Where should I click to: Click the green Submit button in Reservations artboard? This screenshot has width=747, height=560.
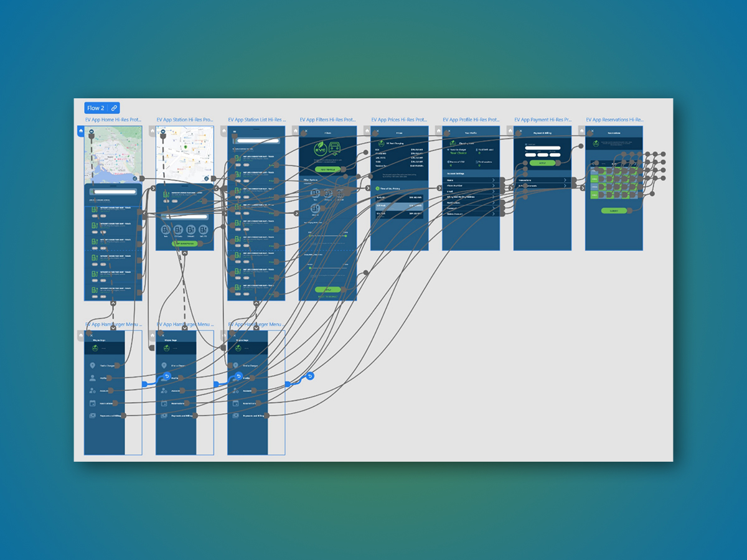[614, 211]
